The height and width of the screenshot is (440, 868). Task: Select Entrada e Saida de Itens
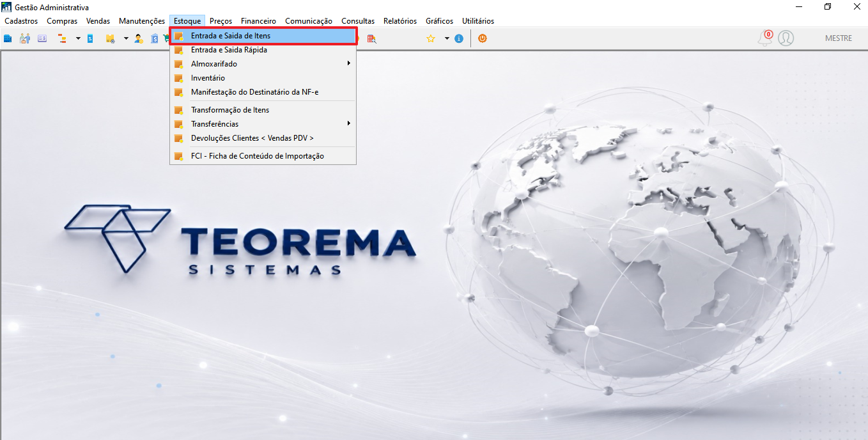[x=263, y=36]
